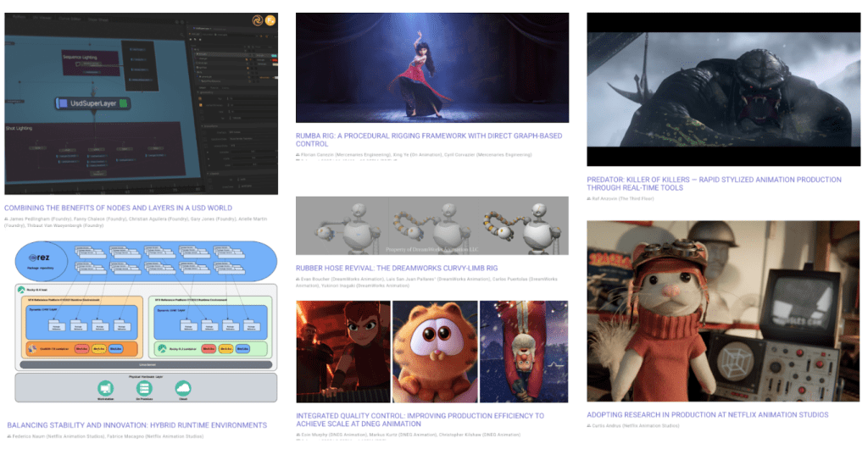Viewport: 868px width, 449px height.
Task: Click the dancing woman Rumba Rig thumbnail
Action: tap(431, 68)
